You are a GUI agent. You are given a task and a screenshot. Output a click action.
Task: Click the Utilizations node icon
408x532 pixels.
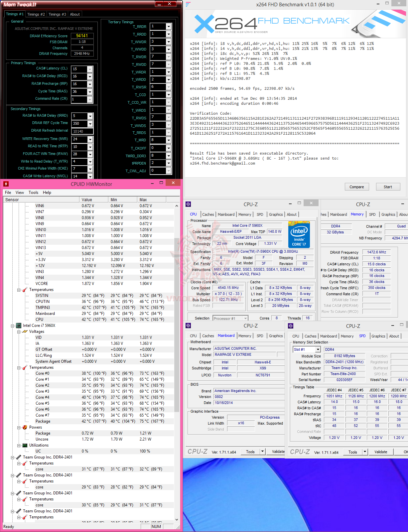[x=25, y=445]
